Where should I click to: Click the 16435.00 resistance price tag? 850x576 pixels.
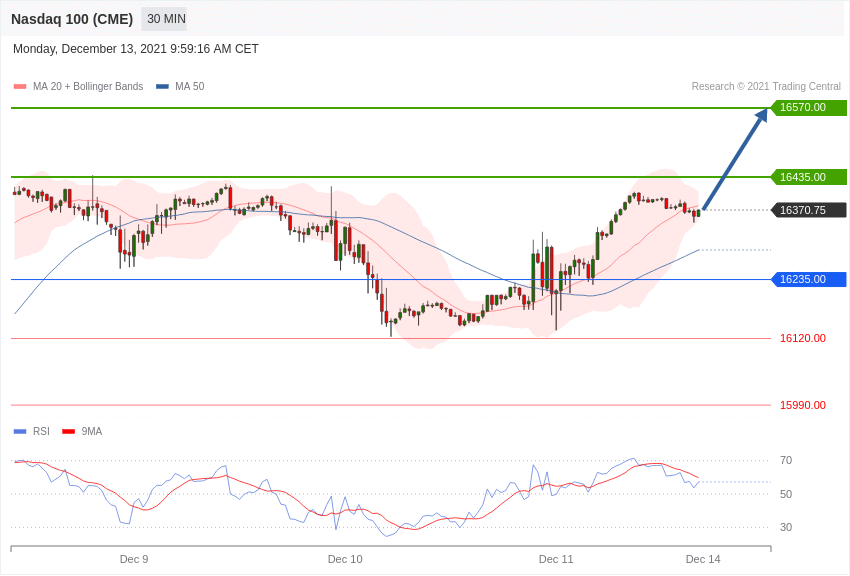[808, 177]
